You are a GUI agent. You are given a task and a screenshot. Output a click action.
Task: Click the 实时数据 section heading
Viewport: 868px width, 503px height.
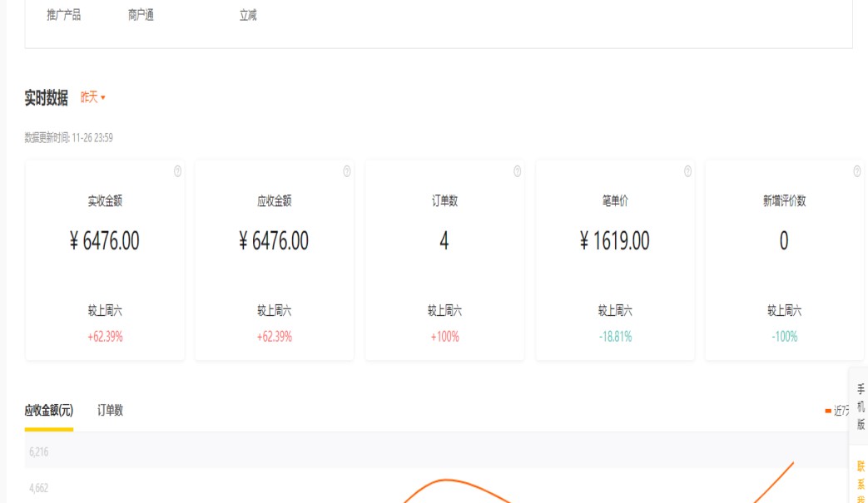tap(47, 98)
